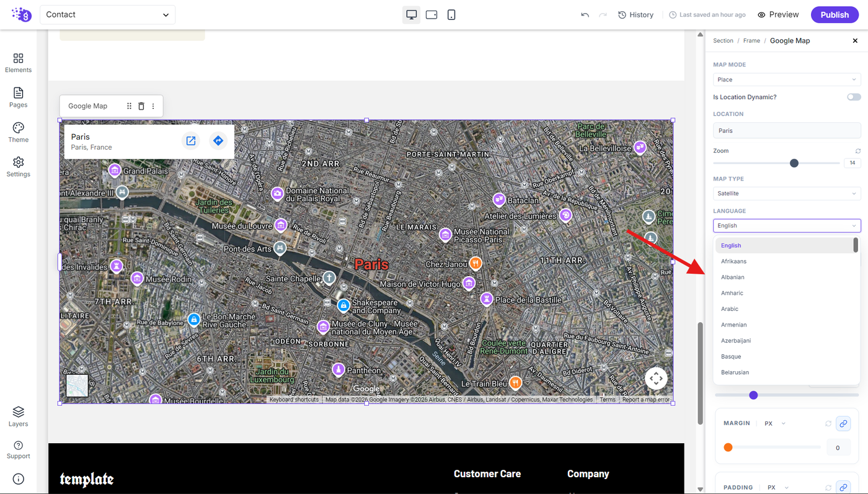Image resolution: width=868 pixels, height=494 pixels.
Task: Toggle the margin link-sides icon
Action: (x=843, y=423)
